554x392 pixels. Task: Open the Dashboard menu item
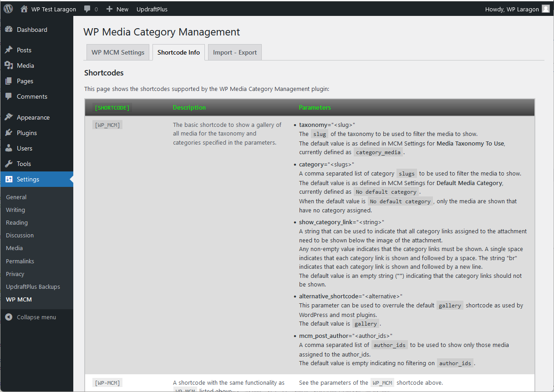[x=36, y=30]
